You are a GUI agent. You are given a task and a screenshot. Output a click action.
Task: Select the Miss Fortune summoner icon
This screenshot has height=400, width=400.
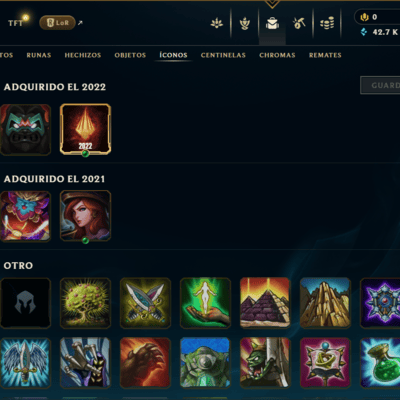click(85, 216)
